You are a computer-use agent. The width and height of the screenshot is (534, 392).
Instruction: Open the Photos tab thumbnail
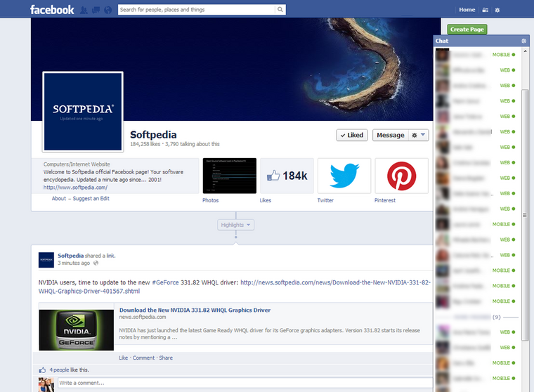[x=230, y=176]
